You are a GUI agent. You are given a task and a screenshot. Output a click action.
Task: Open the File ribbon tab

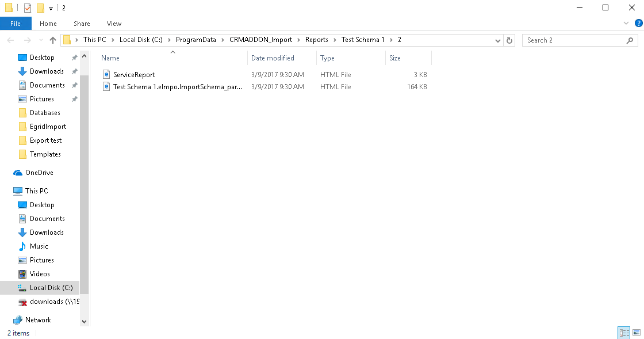click(x=16, y=24)
